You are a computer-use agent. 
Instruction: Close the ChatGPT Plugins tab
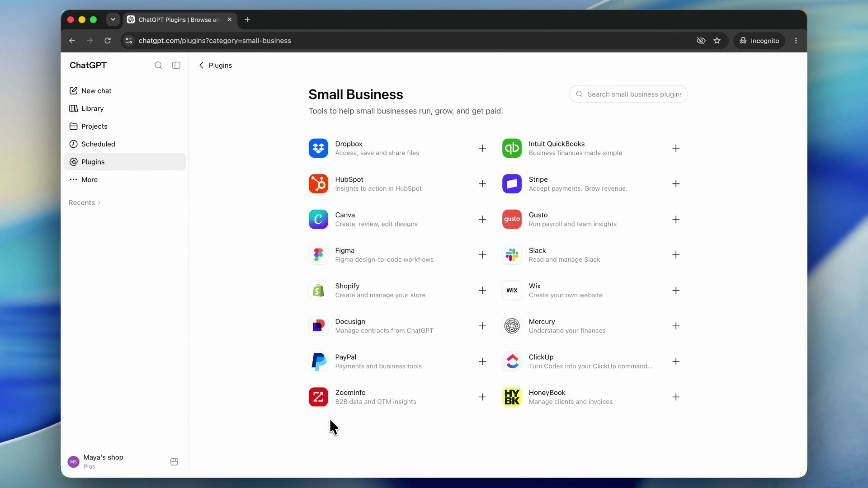(230, 19)
